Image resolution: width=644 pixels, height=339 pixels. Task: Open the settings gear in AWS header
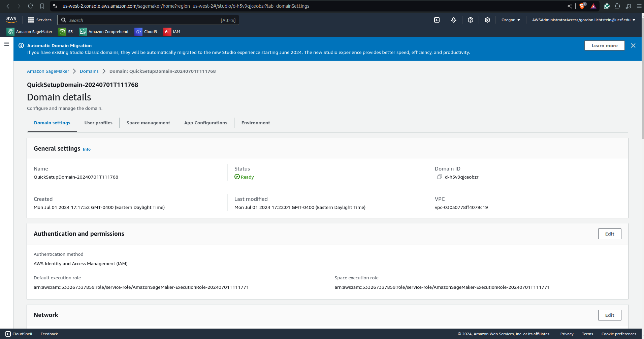[x=487, y=20]
